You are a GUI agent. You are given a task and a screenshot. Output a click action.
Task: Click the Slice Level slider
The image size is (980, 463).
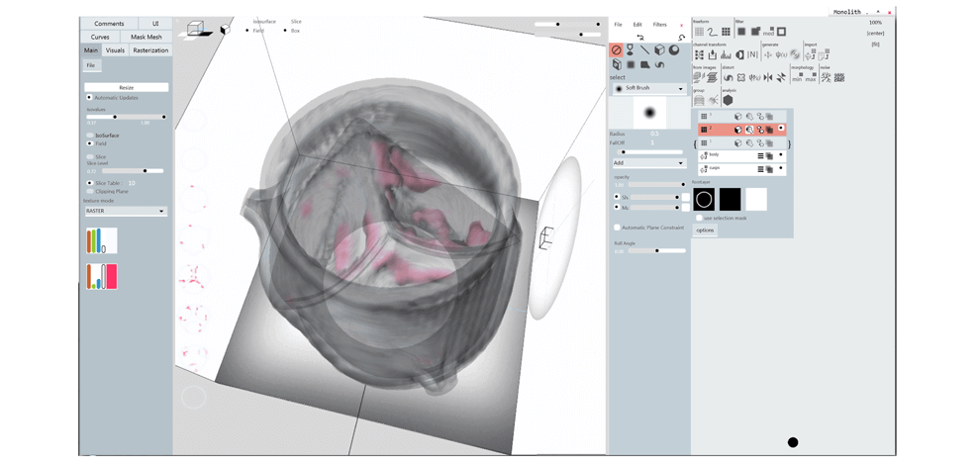(133, 170)
